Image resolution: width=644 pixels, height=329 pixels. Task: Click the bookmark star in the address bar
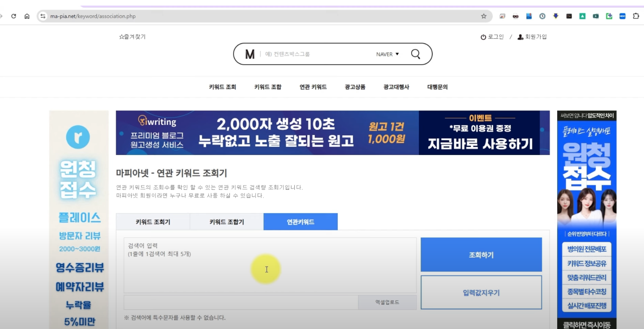483,16
